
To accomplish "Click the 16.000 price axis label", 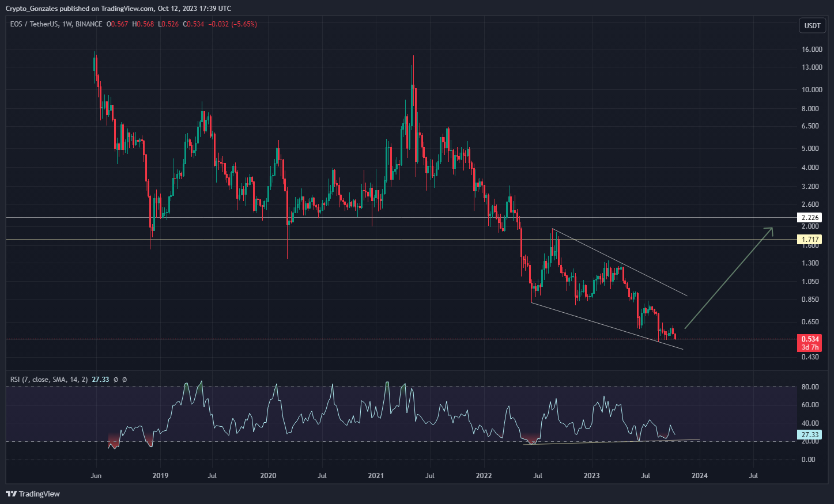I will 812,50.
